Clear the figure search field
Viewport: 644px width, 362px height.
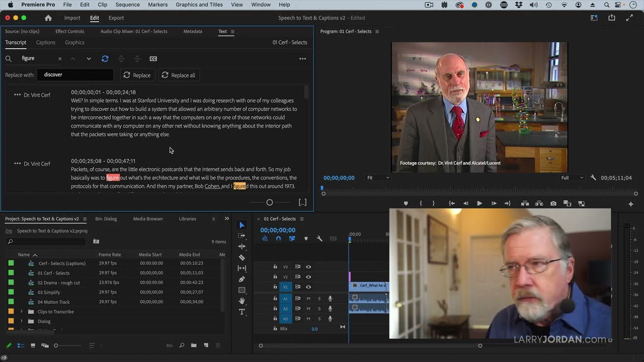point(59,59)
